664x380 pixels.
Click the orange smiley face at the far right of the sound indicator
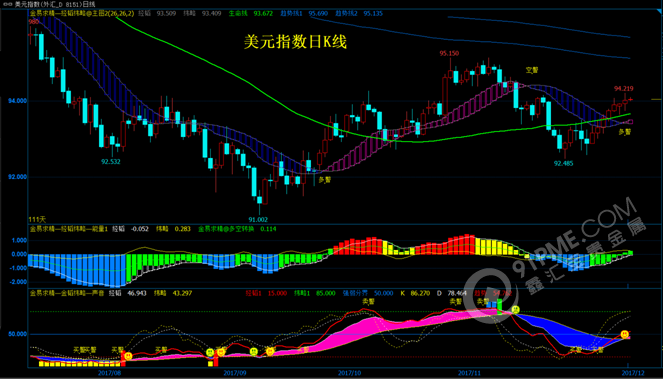click(625, 334)
